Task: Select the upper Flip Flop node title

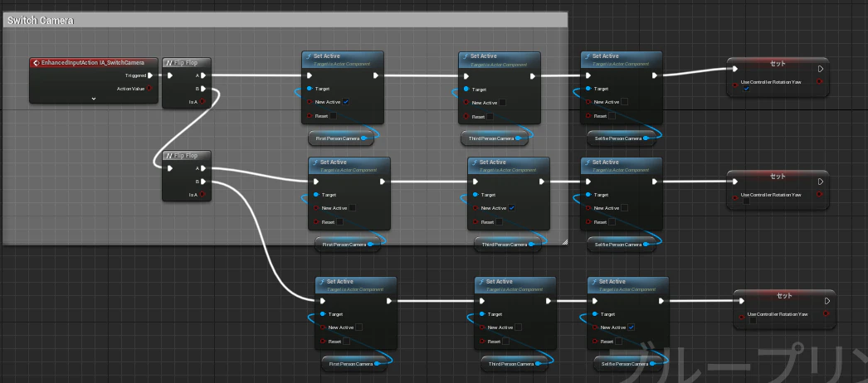Action: [x=187, y=62]
